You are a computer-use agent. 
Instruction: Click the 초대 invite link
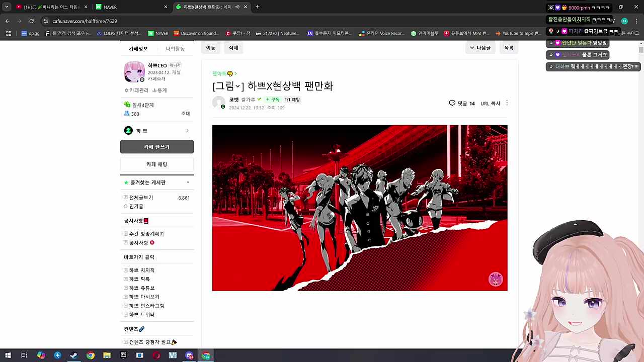(186, 114)
